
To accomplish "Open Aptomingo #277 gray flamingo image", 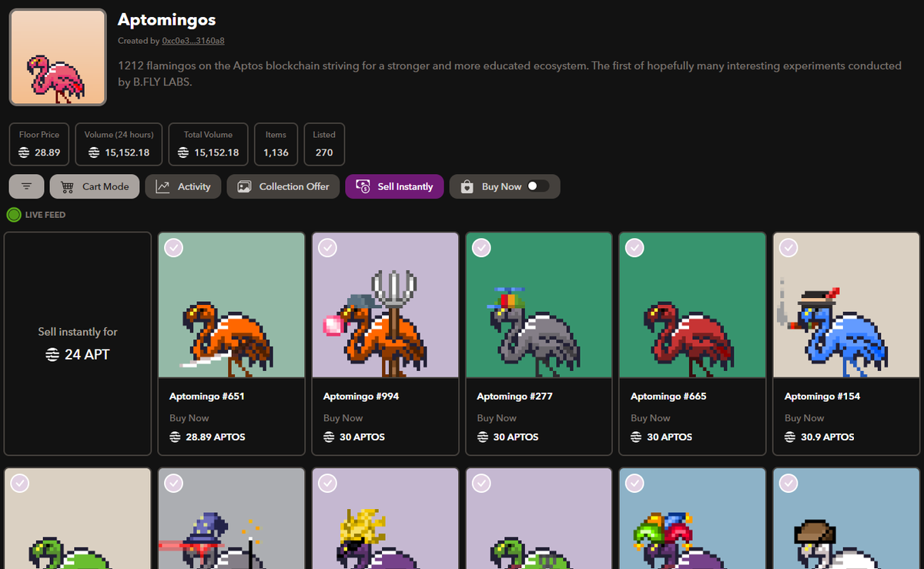I will tap(539, 305).
